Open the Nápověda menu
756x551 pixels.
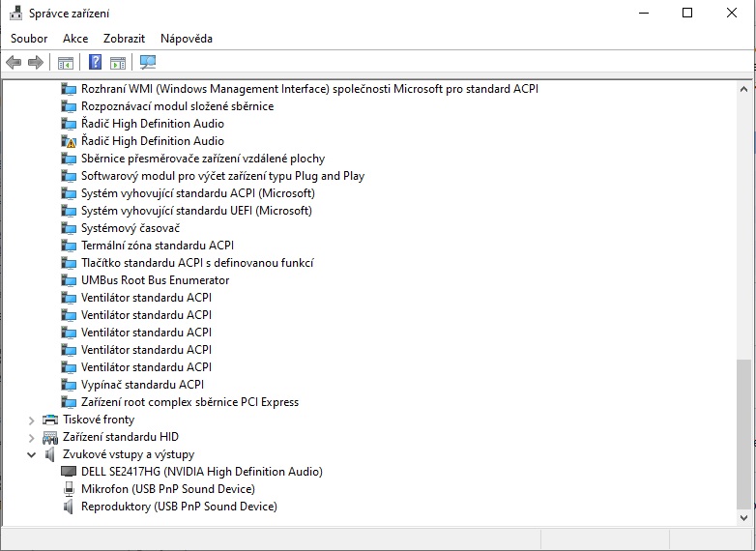[x=187, y=39]
